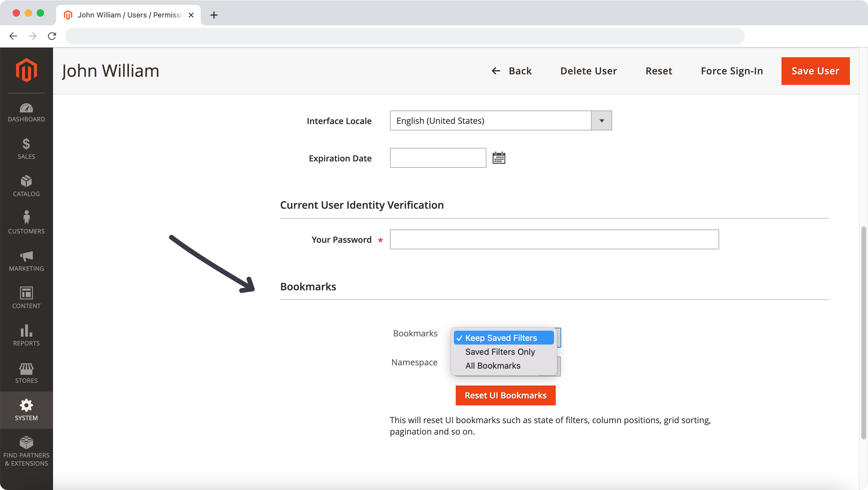Image resolution: width=868 pixels, height=490 pixels.
Task: Open the Sales menu icon
Action: (26, 148)
